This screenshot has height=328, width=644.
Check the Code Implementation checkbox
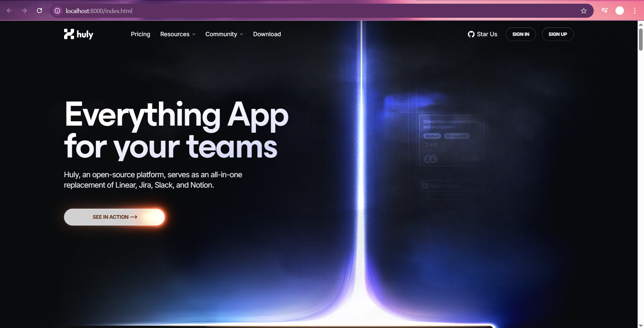point(425,199)
